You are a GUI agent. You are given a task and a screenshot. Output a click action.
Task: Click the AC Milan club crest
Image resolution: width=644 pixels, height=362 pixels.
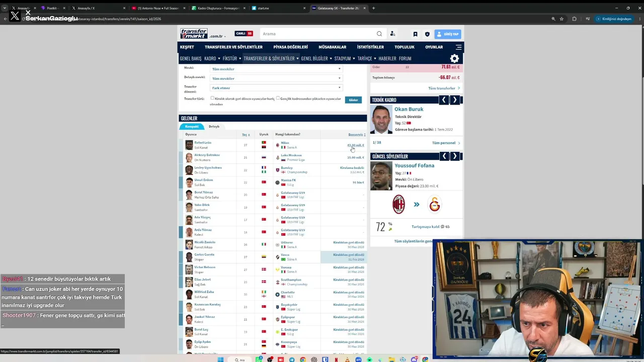click(x=398, y=204)
